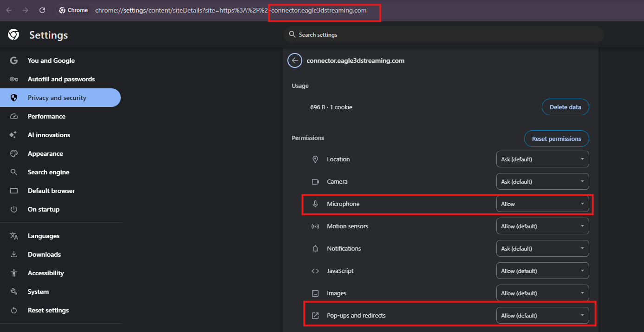
Task: Open the Motion sensors permission dropdown
Action: coord(542,226)
